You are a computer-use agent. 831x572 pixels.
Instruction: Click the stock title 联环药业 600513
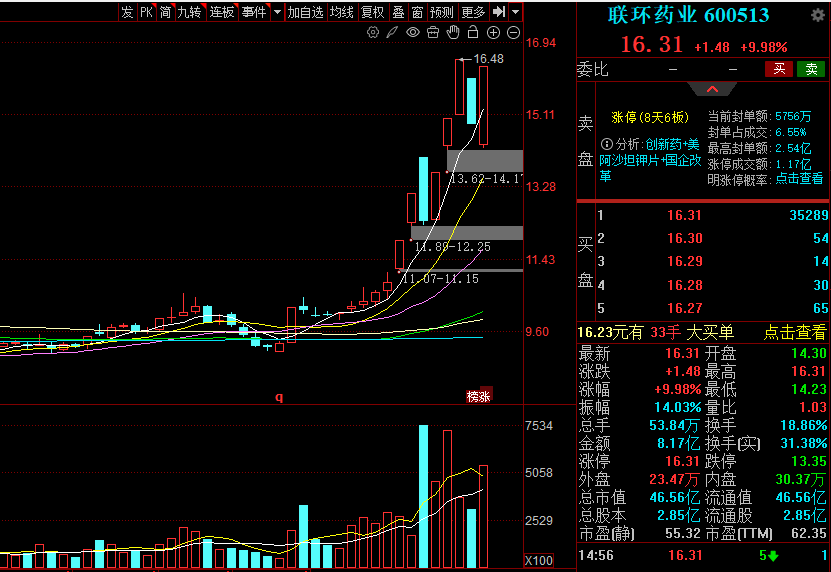coord(688,15)
